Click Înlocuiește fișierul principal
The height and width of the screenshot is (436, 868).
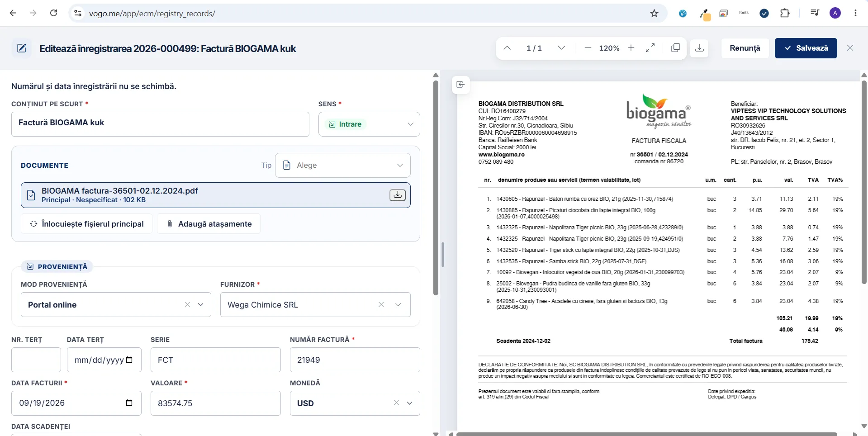[x=86, y=224]
